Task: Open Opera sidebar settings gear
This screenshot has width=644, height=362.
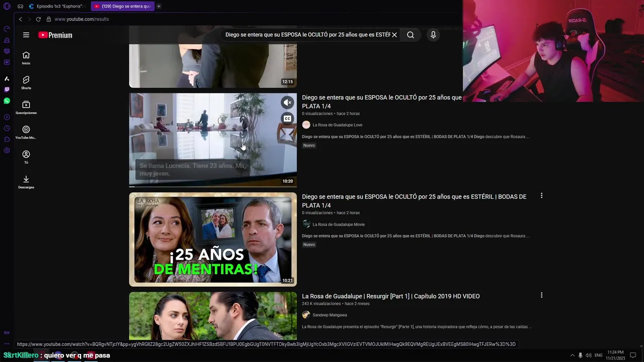Action: [x=7, y=150]
